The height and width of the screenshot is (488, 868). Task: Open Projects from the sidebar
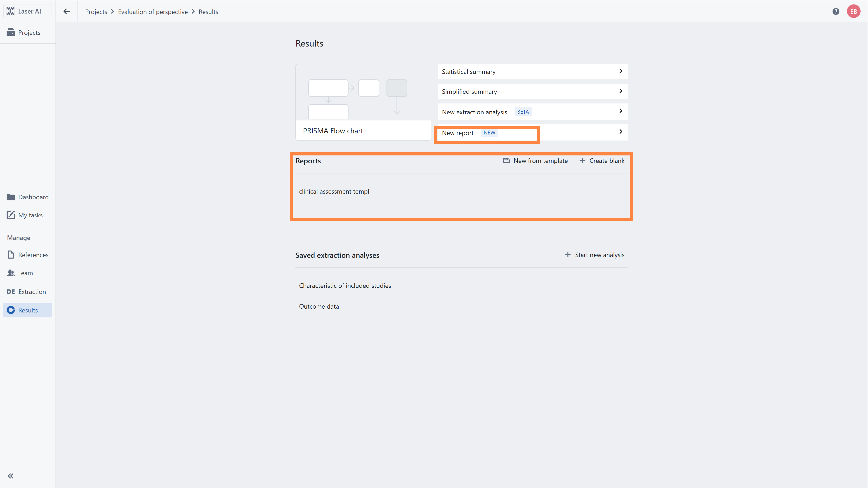pyautogui.click(x=29, y=33)
